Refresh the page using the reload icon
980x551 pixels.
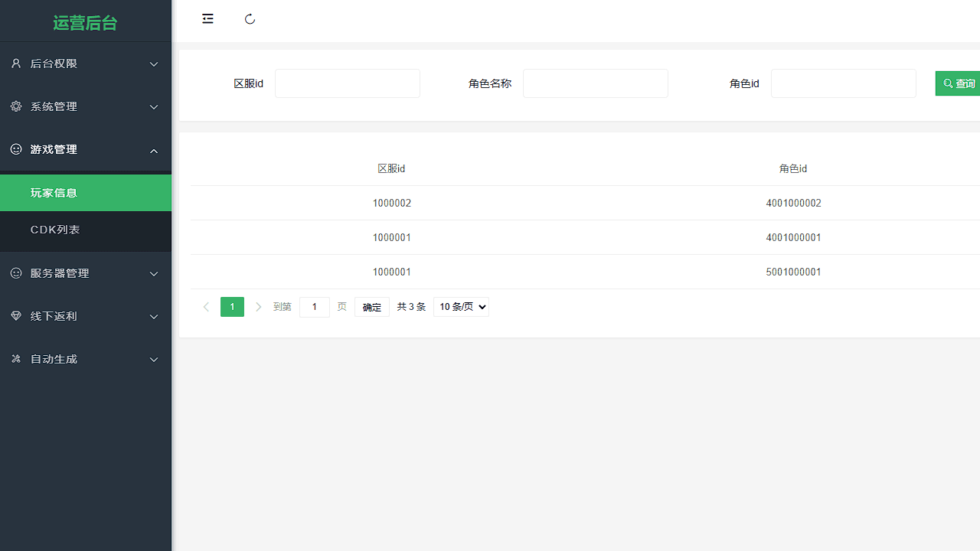click(250, 18)
